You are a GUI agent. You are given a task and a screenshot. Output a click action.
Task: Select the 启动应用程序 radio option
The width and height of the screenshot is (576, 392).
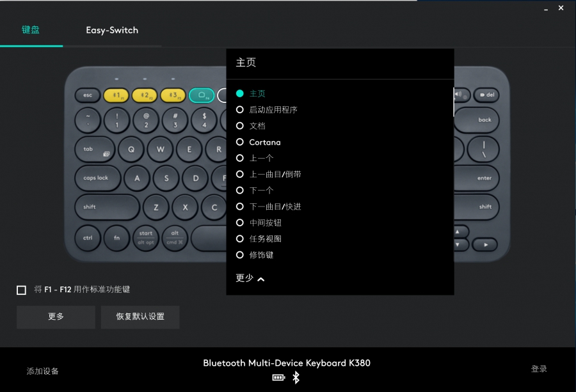pos(240,110)
